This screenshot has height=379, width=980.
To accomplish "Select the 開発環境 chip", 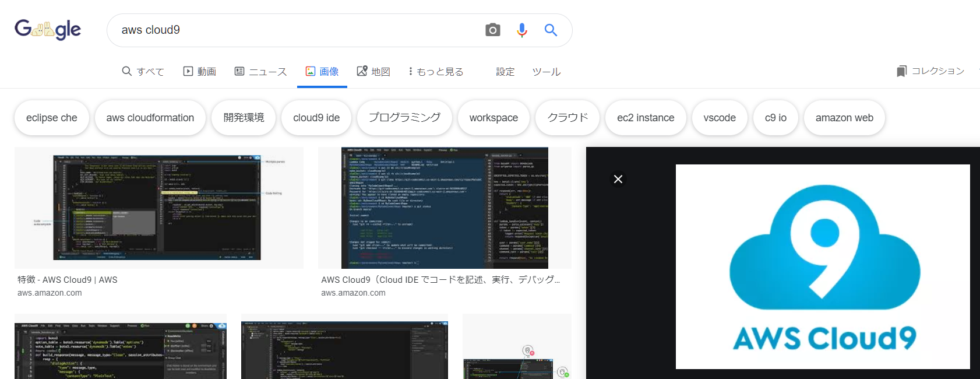I will tap(244, 118).
